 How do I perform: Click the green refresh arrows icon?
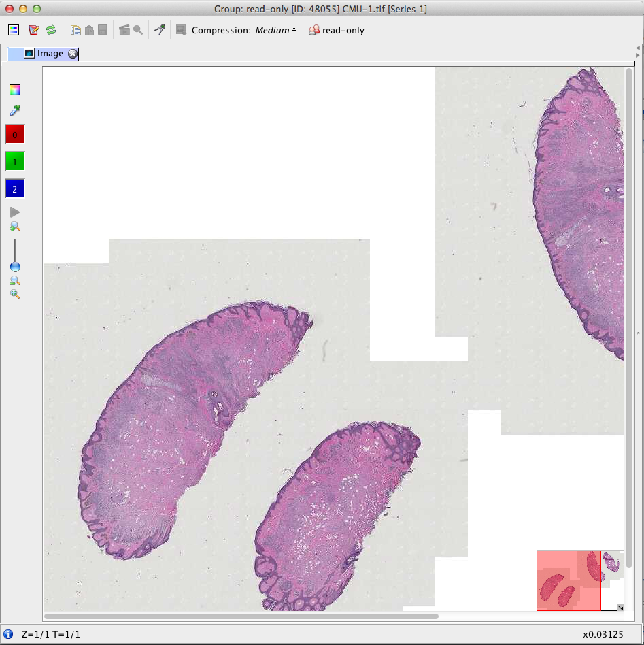[x=51, y=30]
